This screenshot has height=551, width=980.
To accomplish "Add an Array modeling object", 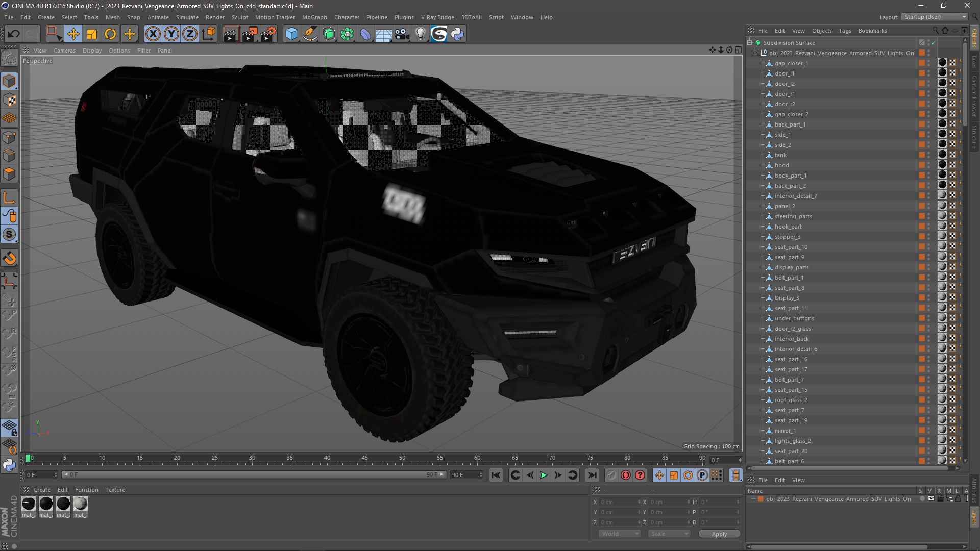I will (x=348, y=34).
